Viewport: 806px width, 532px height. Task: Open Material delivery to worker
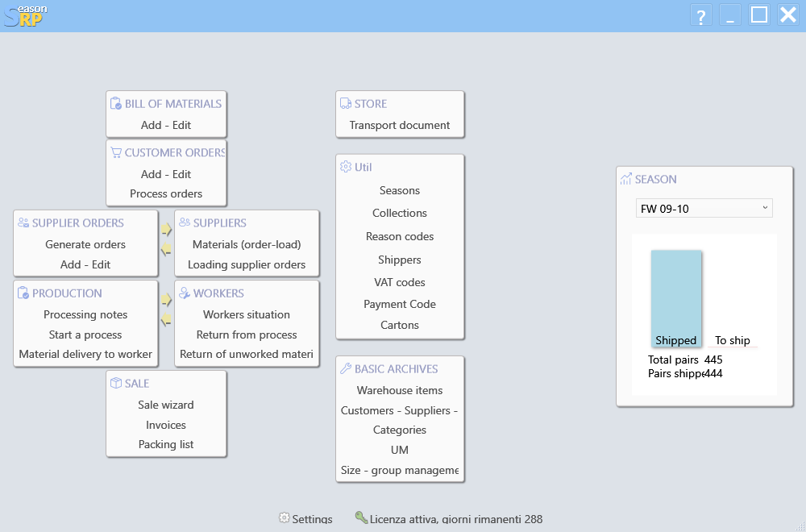point(85,354)
